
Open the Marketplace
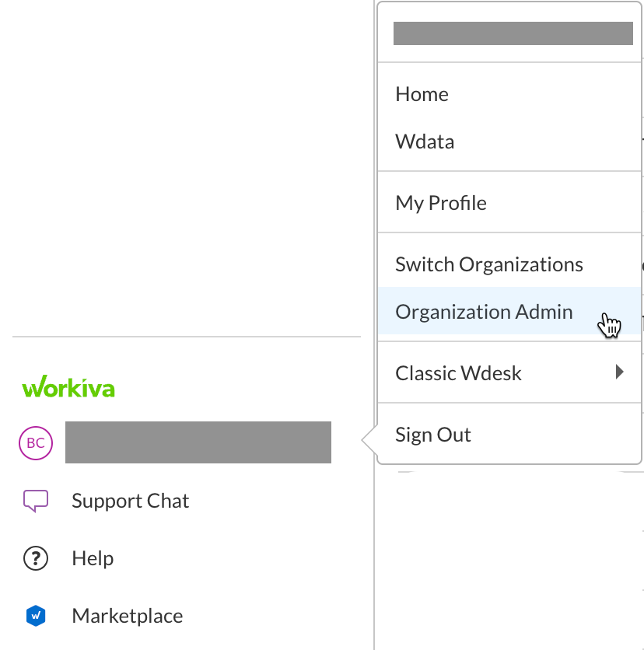[x=127, y=615]
